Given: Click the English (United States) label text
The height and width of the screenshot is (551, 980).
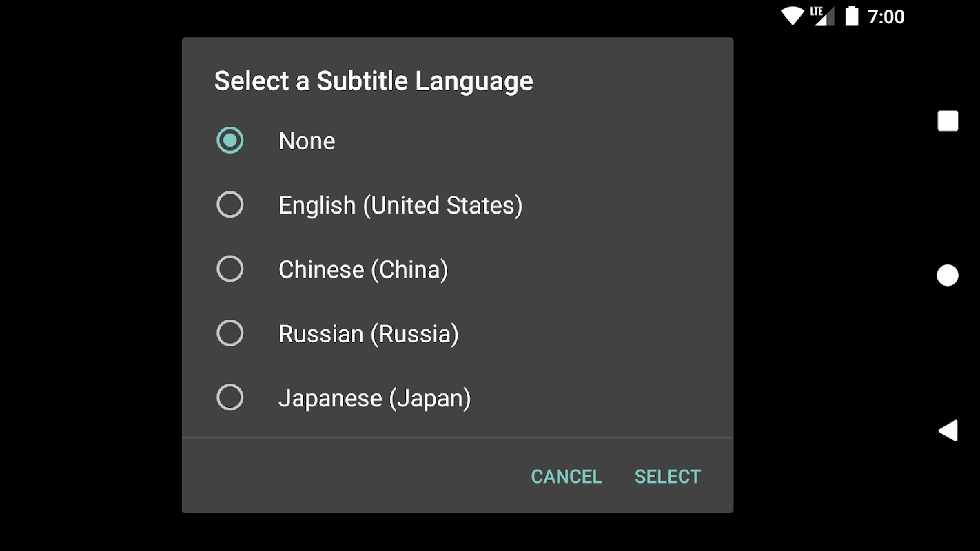Looking at the screenshot, I should click(x=400, y=205).
